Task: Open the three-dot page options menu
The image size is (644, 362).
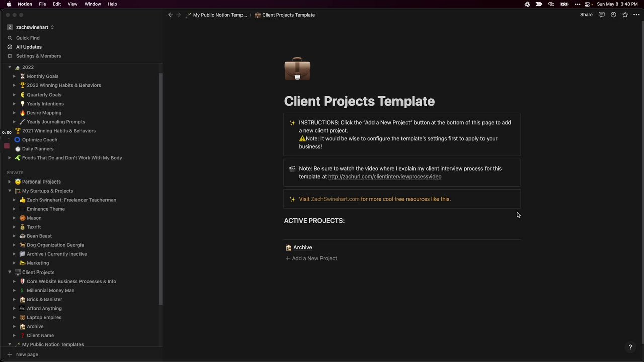Action: pos(636,15)
